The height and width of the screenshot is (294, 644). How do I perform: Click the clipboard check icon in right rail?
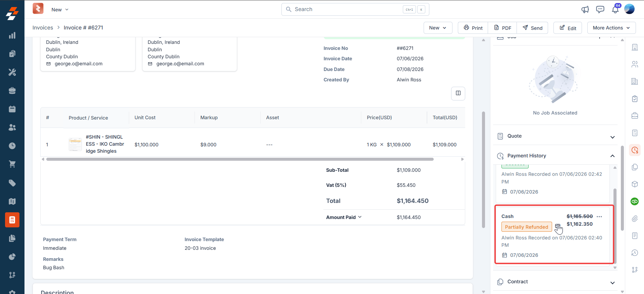[635, 99]
